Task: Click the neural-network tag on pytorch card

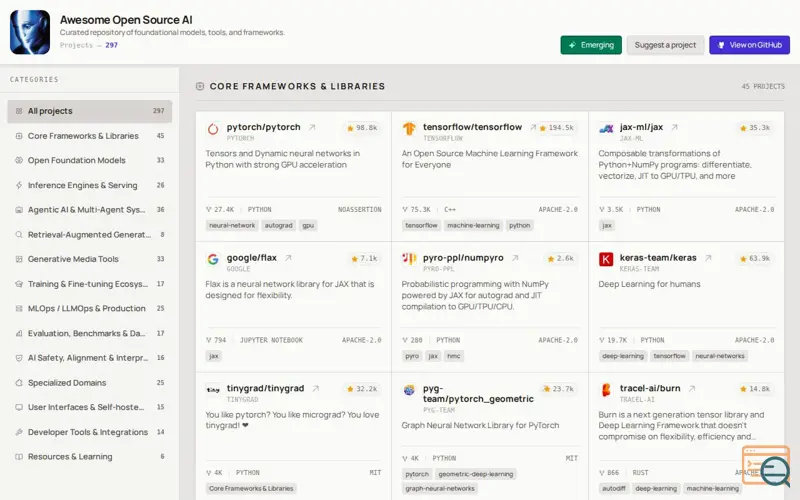Action: click(232, 226)
